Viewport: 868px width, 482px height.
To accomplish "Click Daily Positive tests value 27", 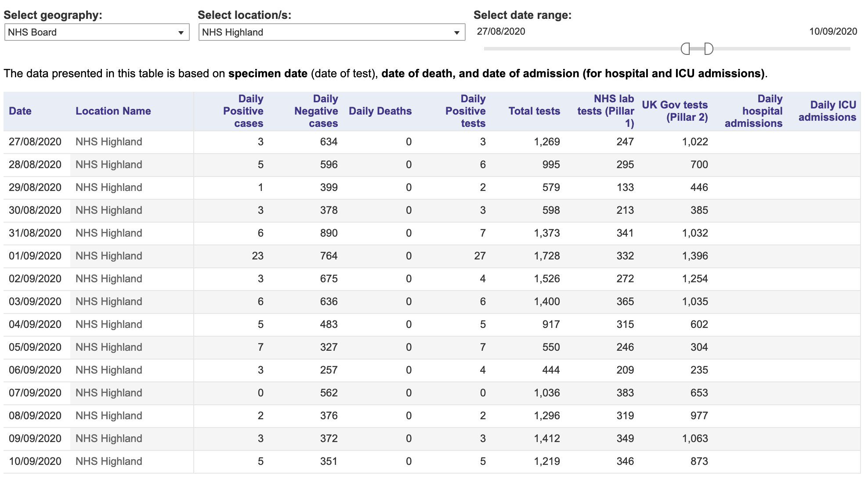I will click(x=480, y=256).
